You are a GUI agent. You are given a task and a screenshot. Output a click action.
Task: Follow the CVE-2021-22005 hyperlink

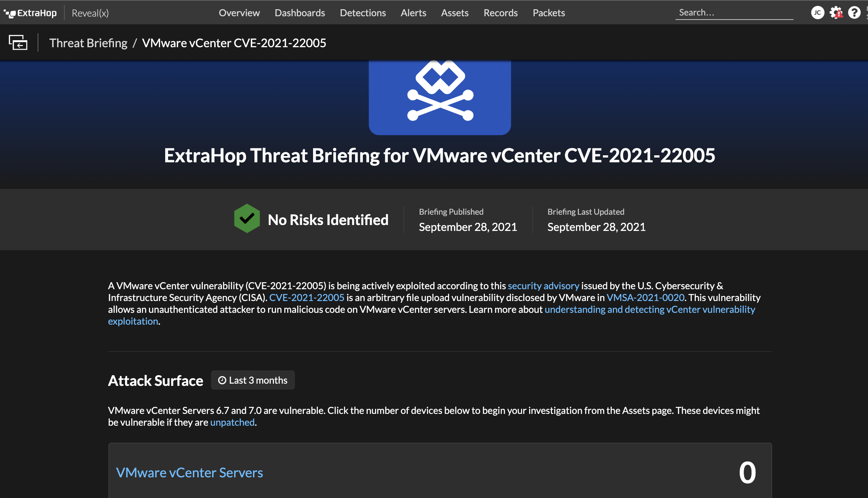(x=307, y=298)
